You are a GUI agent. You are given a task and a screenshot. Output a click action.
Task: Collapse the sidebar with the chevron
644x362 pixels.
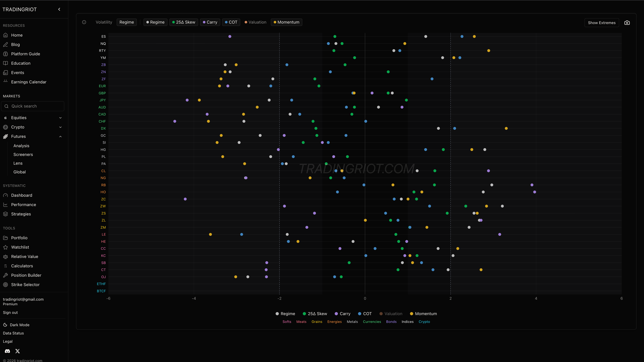59,9
